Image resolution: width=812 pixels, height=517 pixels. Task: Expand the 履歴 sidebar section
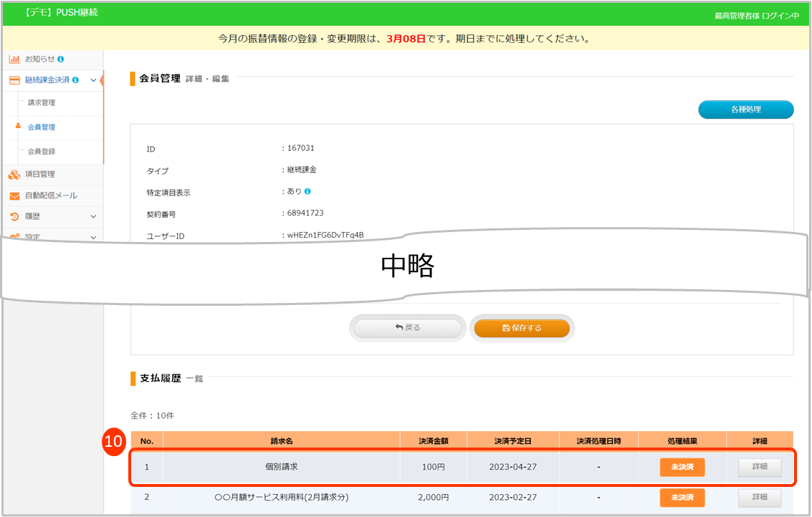93,216
